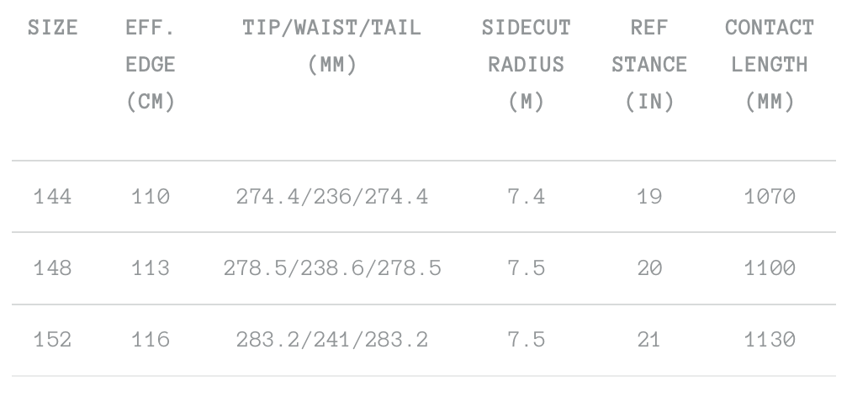Click the contact length value 1070

click(769, 198)
